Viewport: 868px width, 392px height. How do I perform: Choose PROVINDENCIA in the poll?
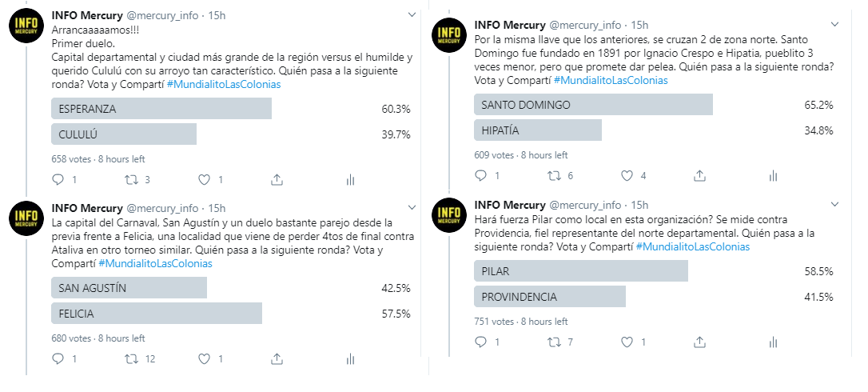coord(553,297)
